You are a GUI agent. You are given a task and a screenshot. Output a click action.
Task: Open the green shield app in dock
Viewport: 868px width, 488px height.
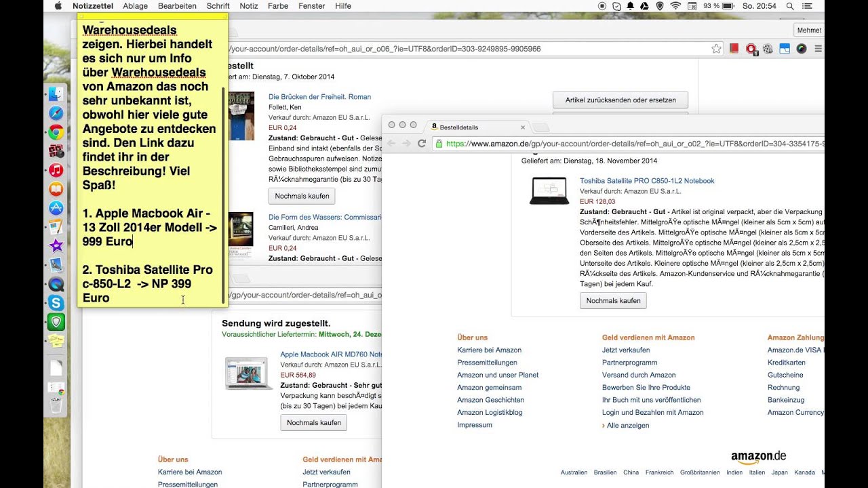(x=56, y=322)
